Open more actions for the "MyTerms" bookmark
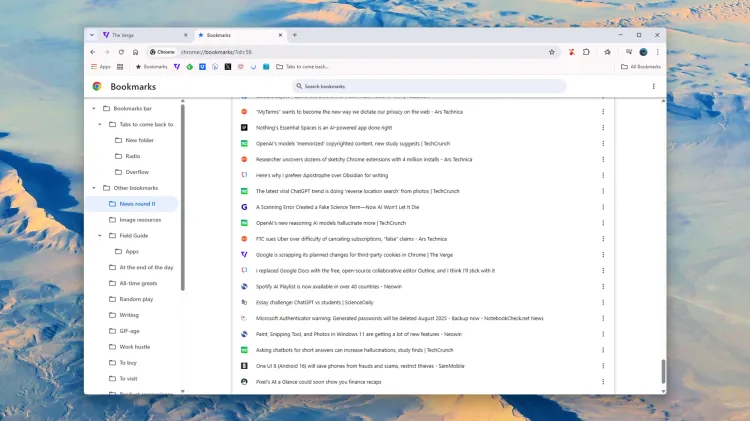Image resolution: width=750 pixels, height=421 pixels. point(603,112)
